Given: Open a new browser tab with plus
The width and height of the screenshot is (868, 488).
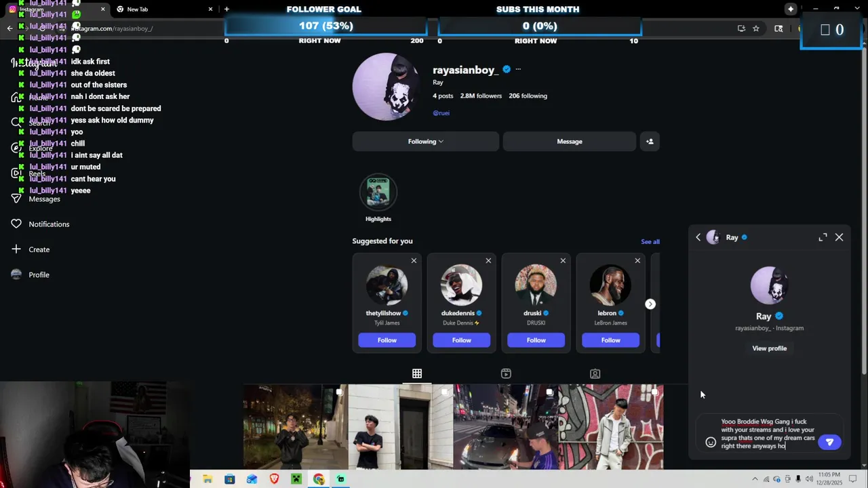Looking at the screenshot, I should point(226,9).
